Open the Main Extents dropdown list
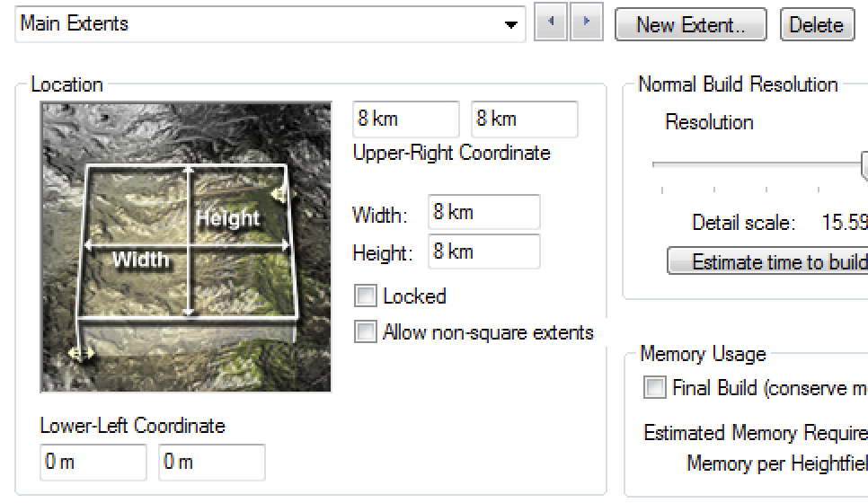The width and height of the screenshot is (868, 503). (x=270, y=23)
